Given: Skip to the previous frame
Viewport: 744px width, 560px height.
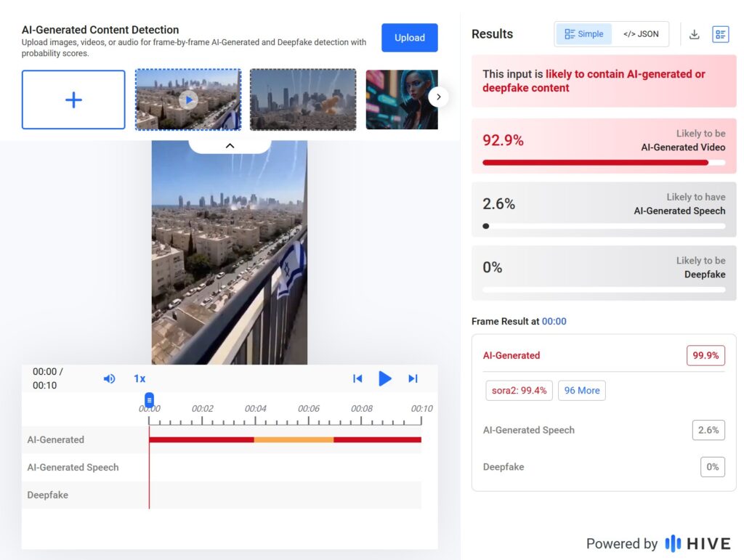Looking at the screenshot, I should click(357, 378).
